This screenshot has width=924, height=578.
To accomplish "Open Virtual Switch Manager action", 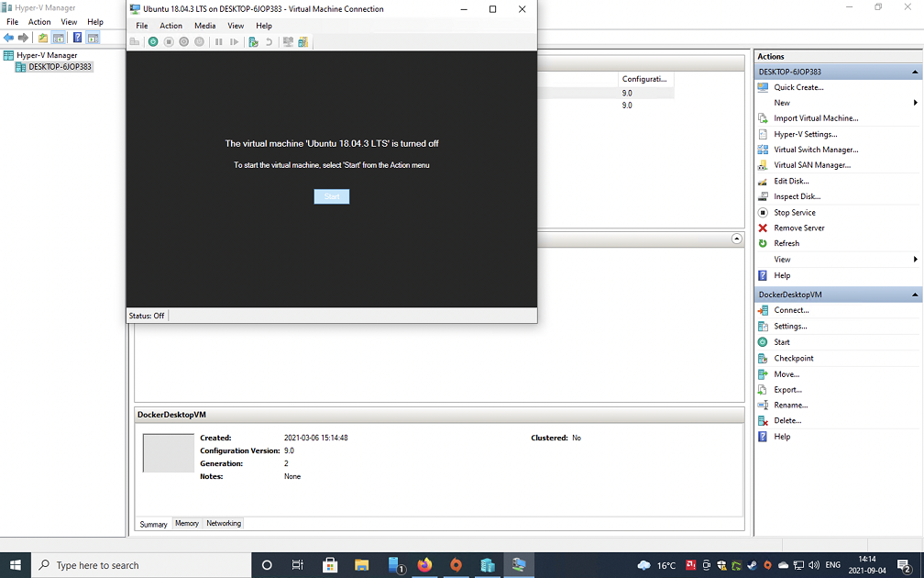I will pos(816,150).
